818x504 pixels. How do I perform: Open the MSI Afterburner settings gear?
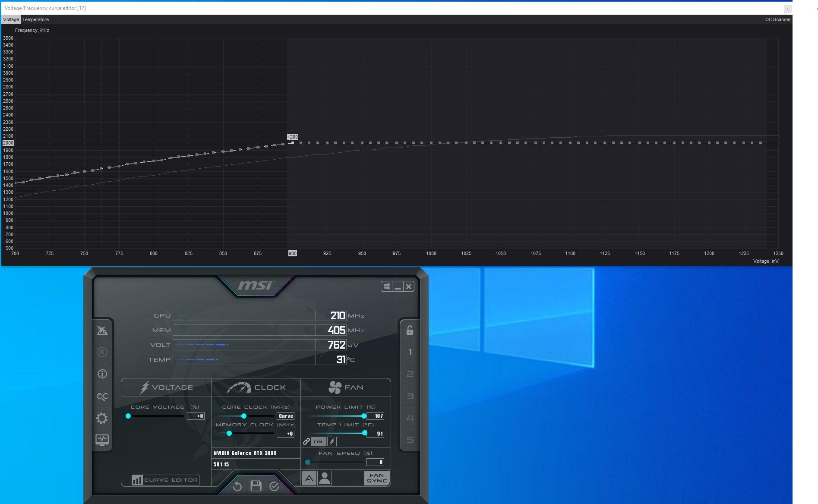pos(102,418)
